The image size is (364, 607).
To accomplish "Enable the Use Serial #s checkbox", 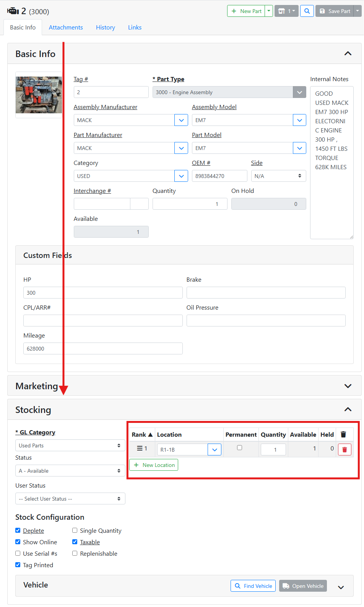I will pos(18,553).
